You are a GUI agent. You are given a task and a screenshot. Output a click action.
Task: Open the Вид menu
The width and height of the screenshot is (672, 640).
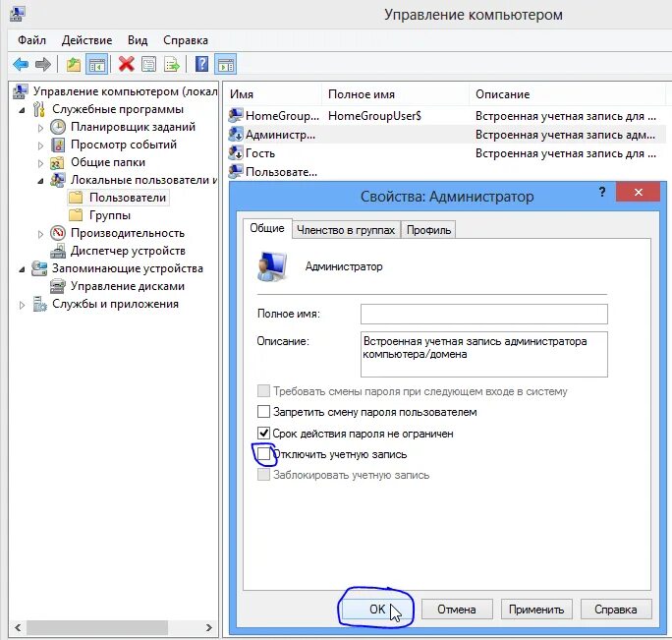pos(138,40)
